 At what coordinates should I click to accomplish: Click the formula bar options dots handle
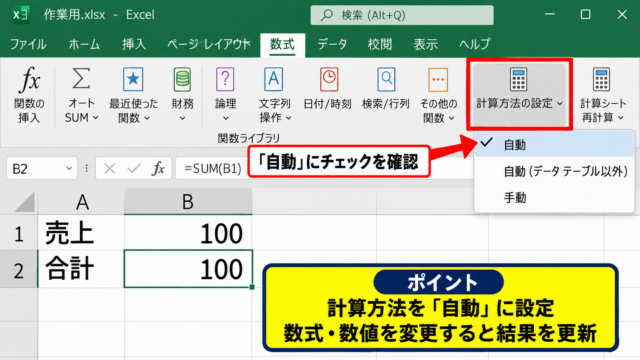pos(87,168)
